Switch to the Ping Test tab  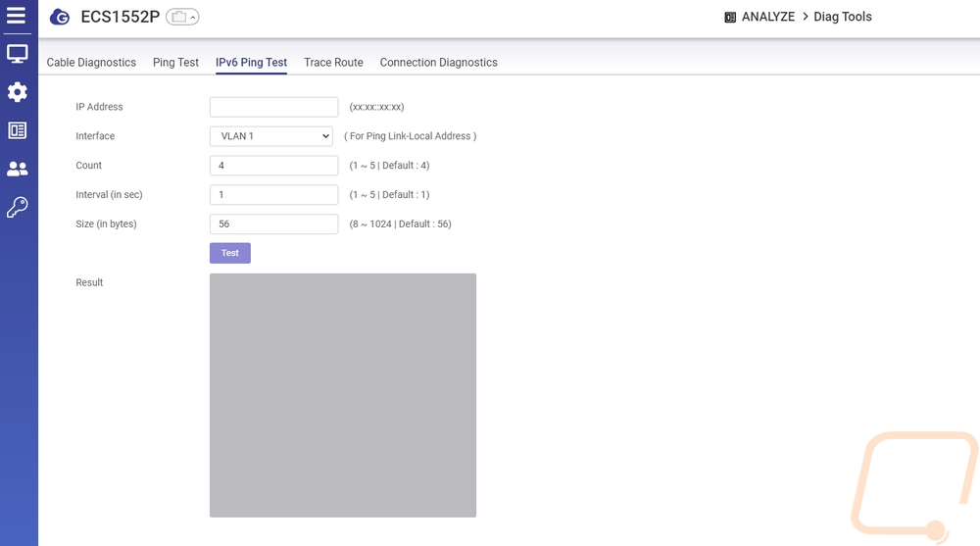coord(175,63)
